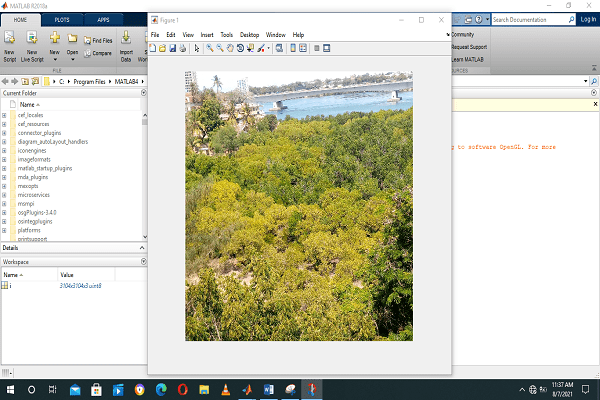Open the Brush tool dropdown arrow
This screenshot has width=600, height=400.
point(268,48)
